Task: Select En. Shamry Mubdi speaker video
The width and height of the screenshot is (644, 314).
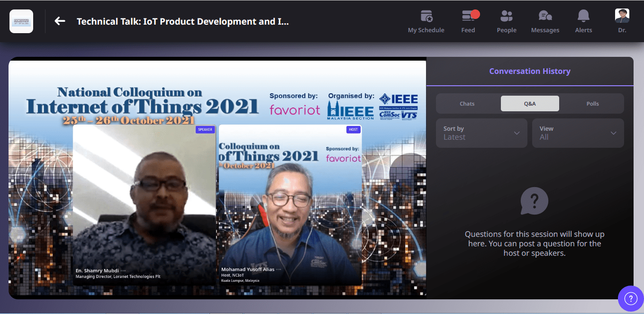Action: tap(145, 205)
